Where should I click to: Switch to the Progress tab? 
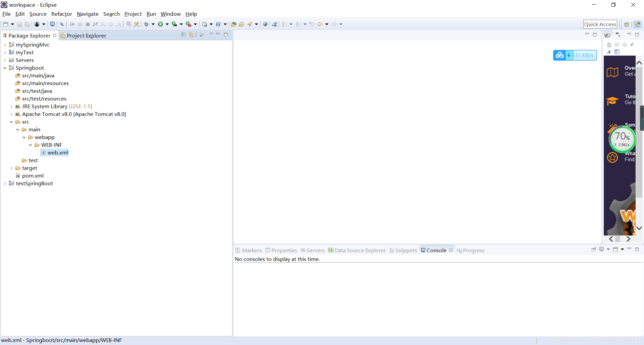471,250
